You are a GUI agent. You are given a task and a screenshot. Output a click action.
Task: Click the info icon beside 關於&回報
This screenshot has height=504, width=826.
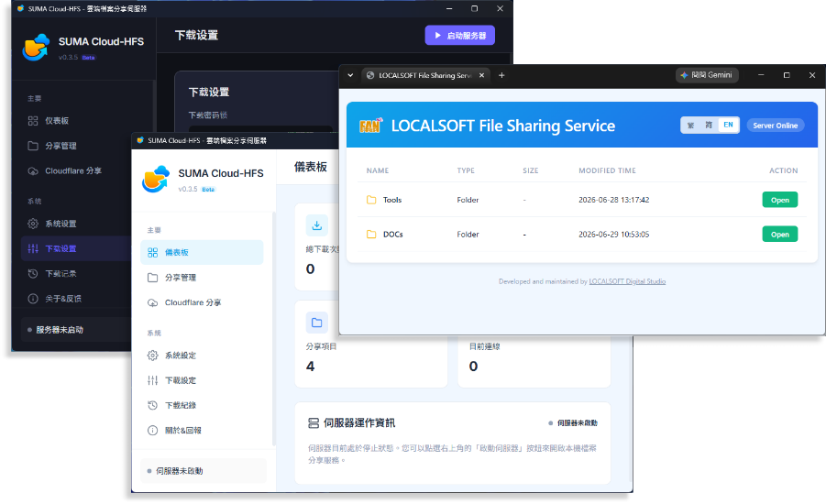tap(153, 431)
